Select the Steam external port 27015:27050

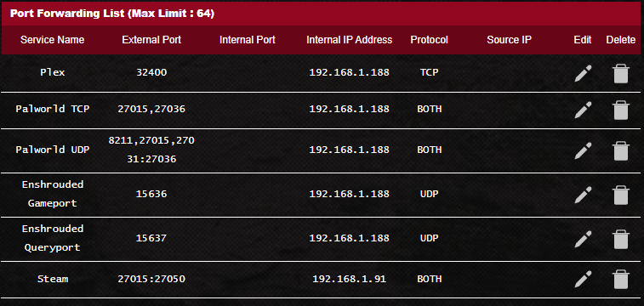151,279
